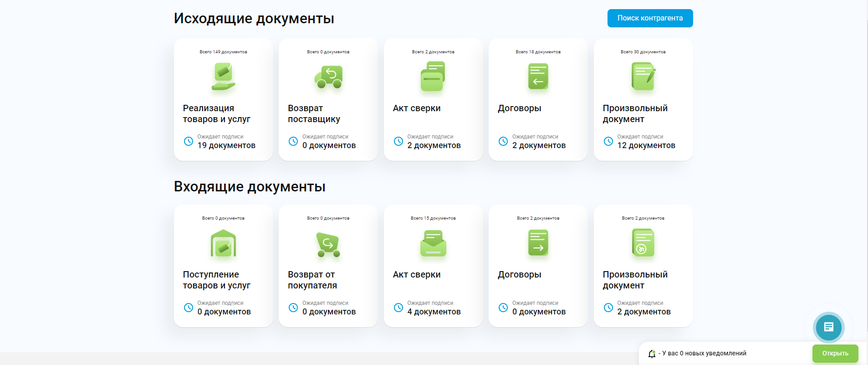Select the Всего 15 документов label
Viewport: 868px width, 365px height.
coord(433,218)
